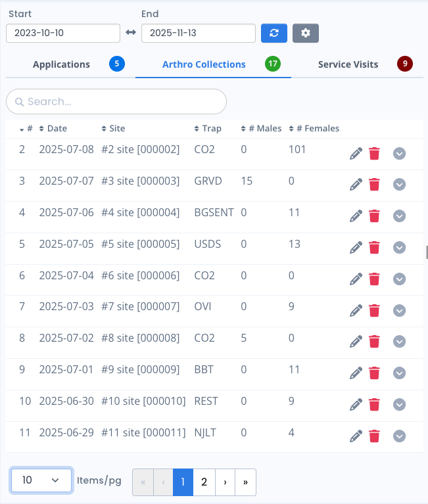Delete the #3 site GRVD record

tap(374, 185)
